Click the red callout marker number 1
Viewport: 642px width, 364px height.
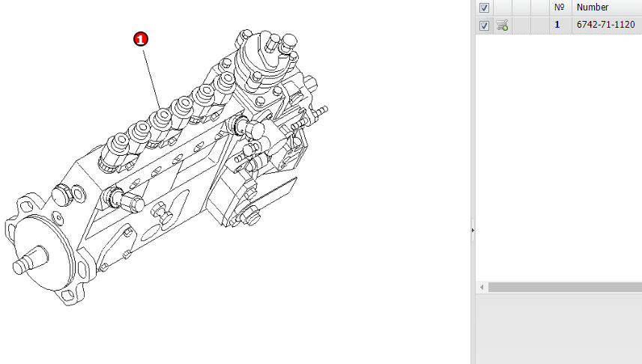pyautogui.click(x=140, y=39)
